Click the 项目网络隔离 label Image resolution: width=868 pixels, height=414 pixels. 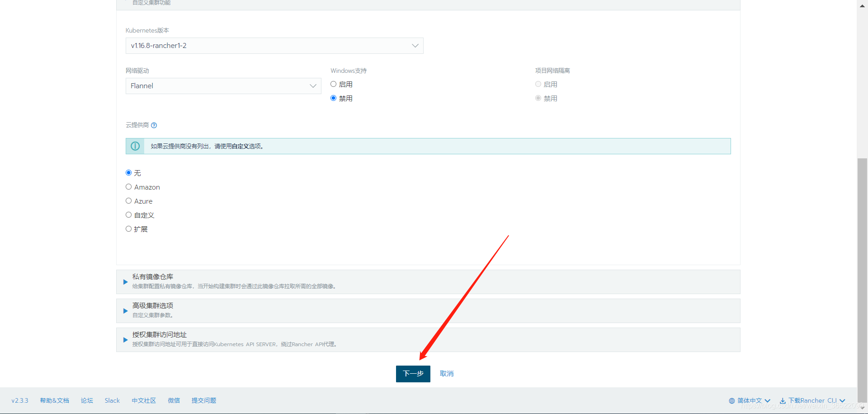[x=552, y=71]
